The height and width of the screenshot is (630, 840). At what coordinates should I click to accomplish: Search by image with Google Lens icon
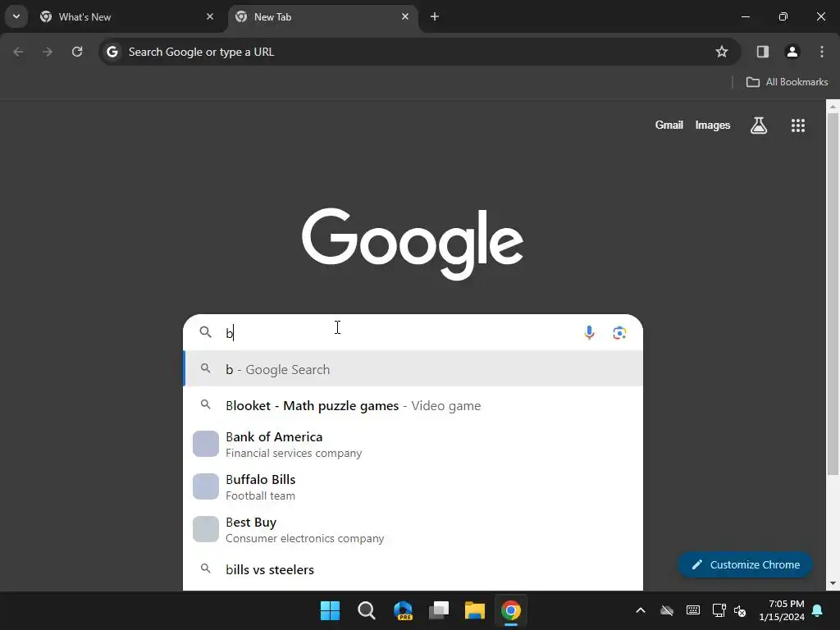click(x=619, y=333)
